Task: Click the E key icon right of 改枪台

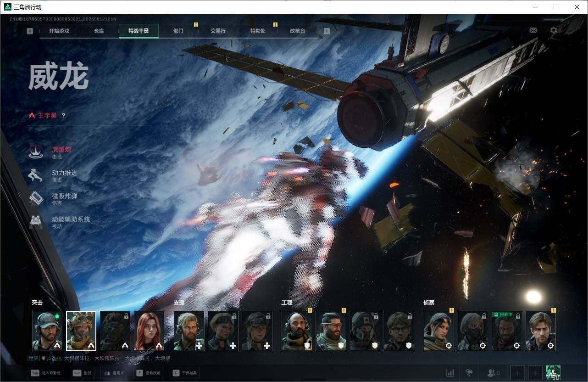Action: pyautogui.click(x=327, y=31)
